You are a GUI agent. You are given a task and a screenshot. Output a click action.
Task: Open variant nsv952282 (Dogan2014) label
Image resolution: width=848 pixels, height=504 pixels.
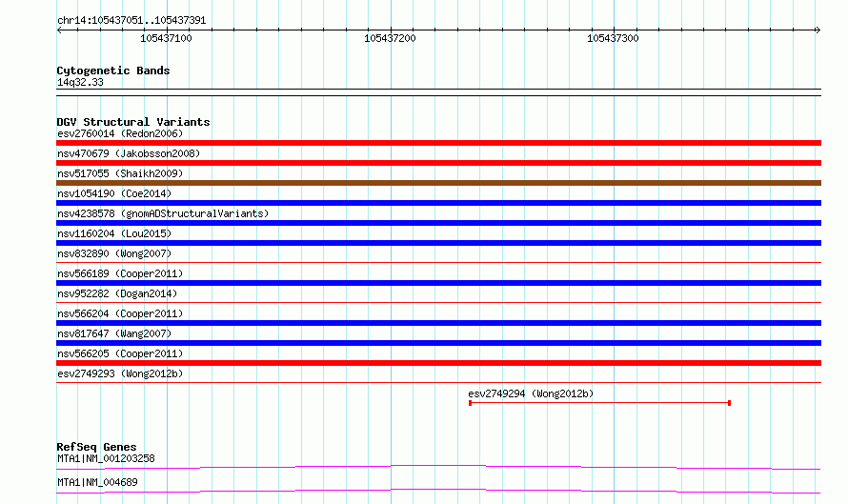click(x=117, y=293)
